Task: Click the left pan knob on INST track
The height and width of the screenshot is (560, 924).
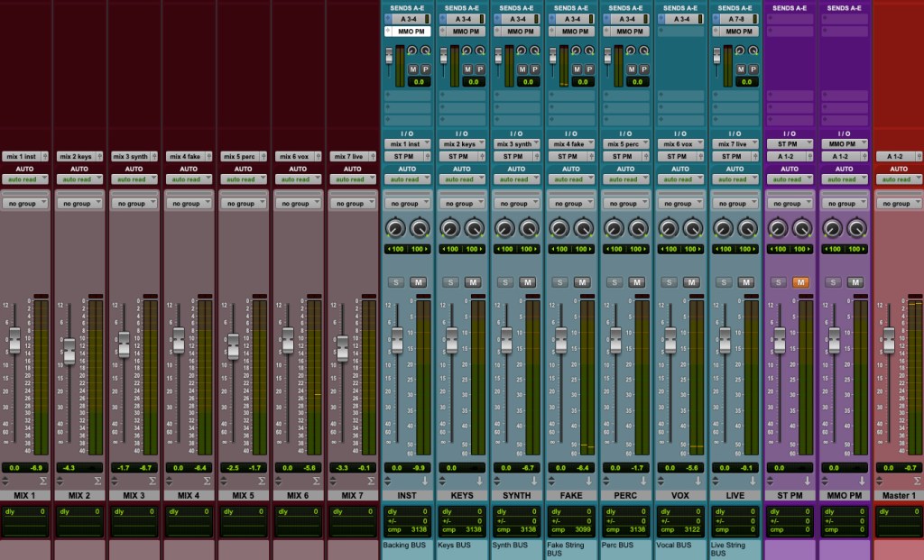Action: 394,228
